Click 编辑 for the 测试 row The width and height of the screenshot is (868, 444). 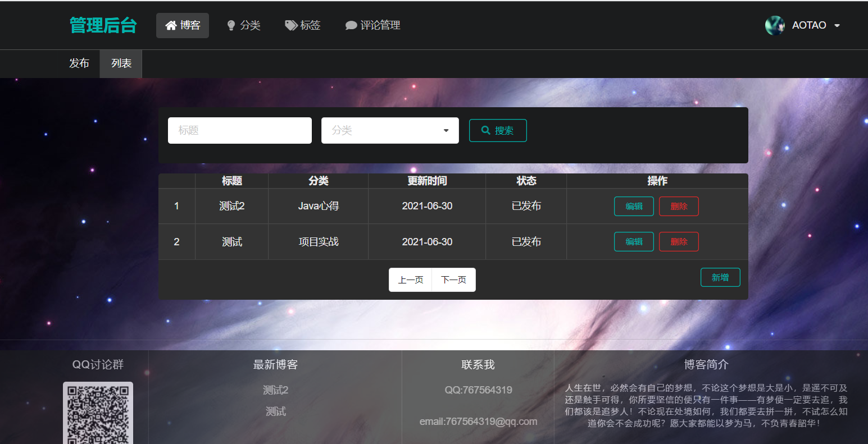(634, 241)
